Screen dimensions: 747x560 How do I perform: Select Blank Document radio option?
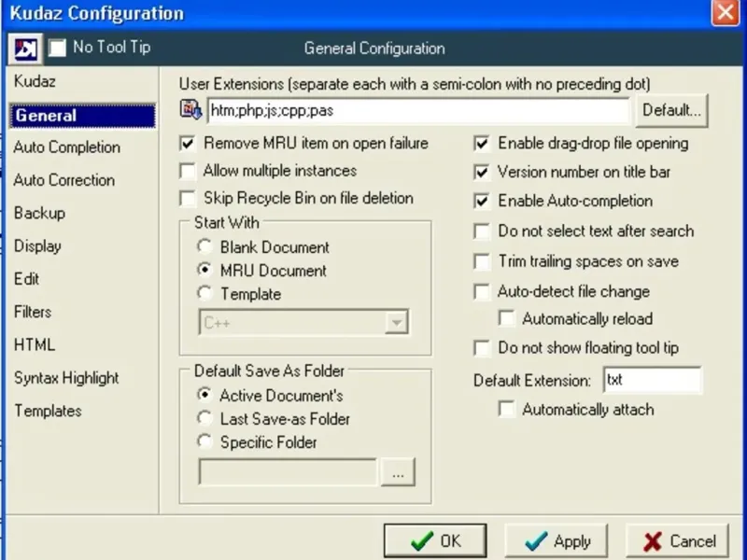pos(204,246)
